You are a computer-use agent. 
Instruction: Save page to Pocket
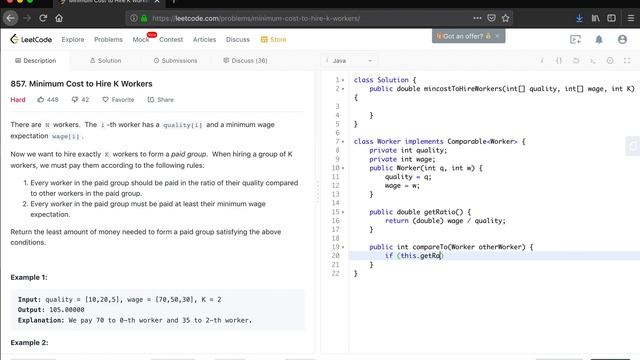(x=491, y=18)
